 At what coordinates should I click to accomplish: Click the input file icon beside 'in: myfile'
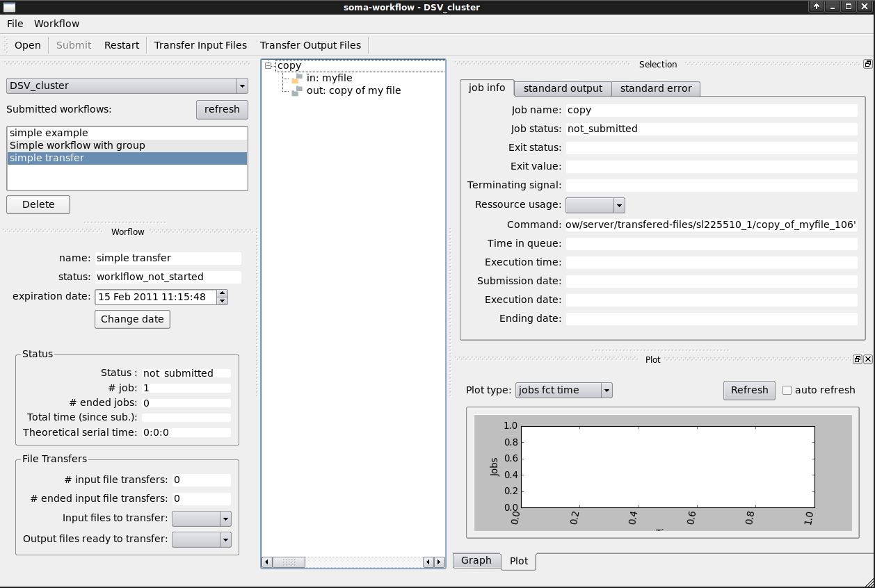[297, 79]
